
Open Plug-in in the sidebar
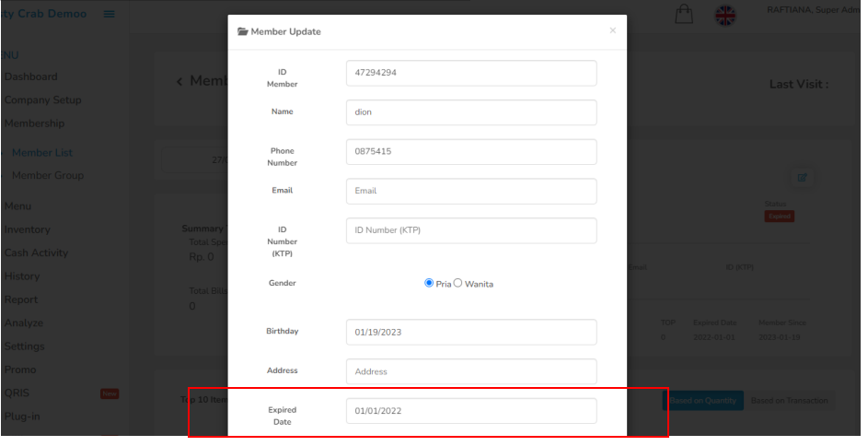[22, 417]
